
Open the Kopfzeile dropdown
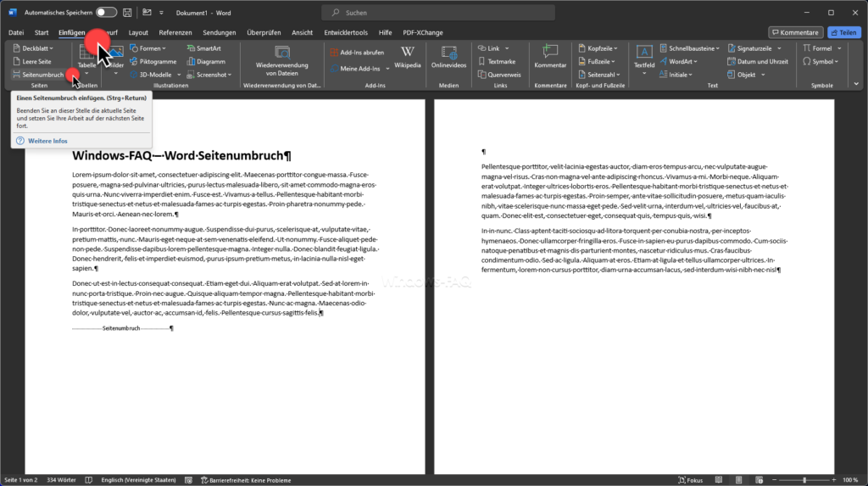coord(598,48)
